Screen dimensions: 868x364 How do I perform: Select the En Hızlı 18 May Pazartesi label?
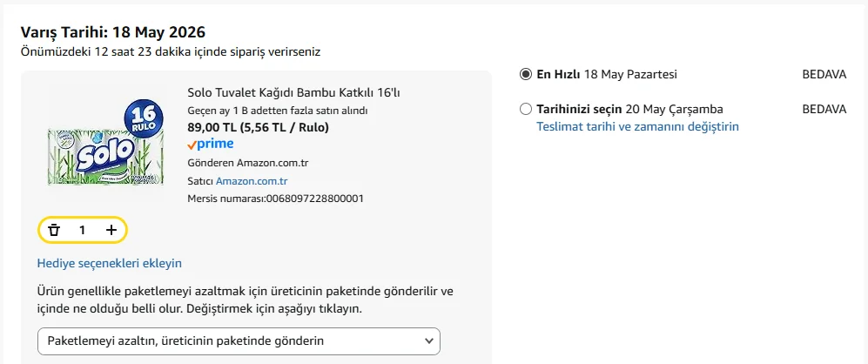point(607,74)
